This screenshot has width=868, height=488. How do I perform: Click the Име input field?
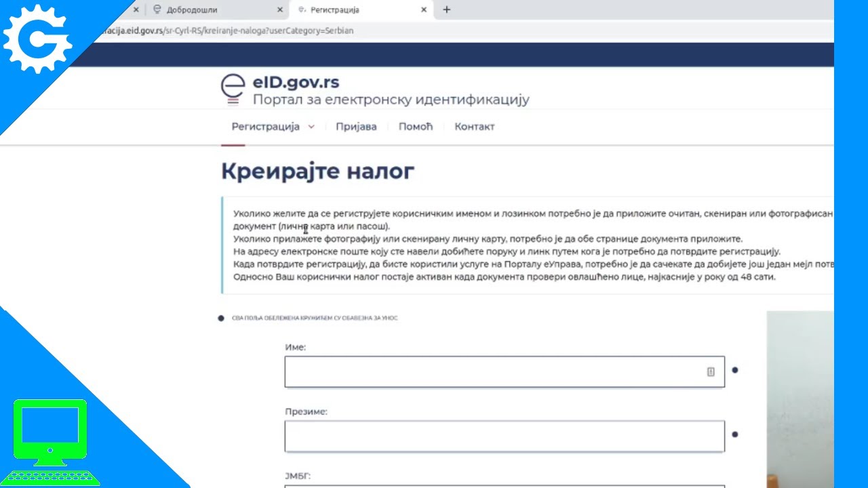505,371
